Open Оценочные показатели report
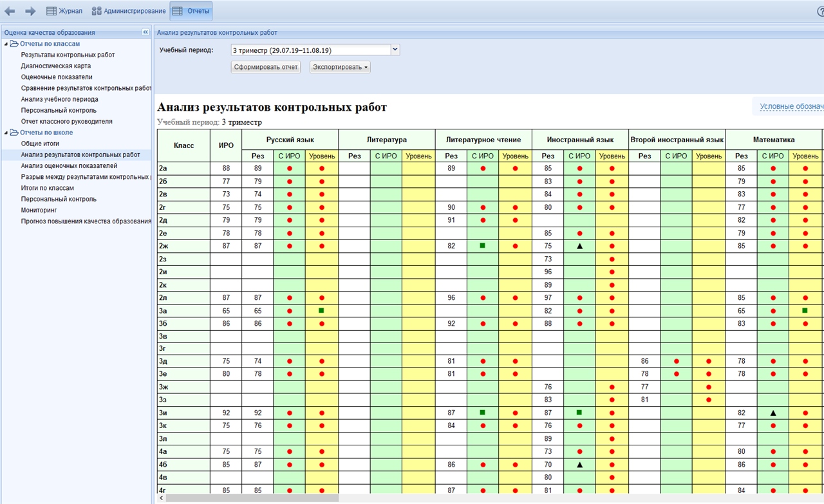This screenshot has width=824, height=504. coord(57,77)
